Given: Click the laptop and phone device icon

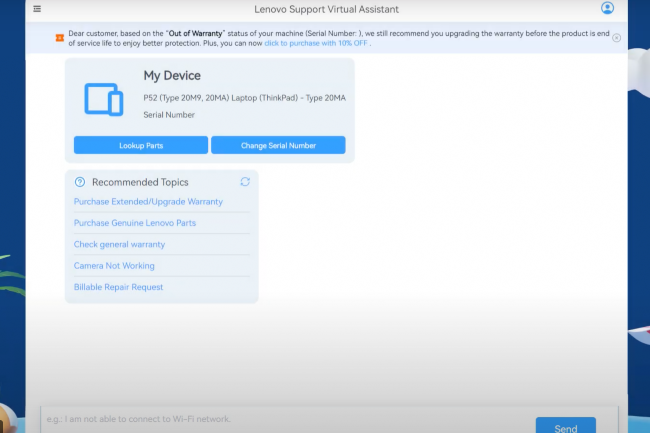Looking at the screenshot, I should point(103,98).
